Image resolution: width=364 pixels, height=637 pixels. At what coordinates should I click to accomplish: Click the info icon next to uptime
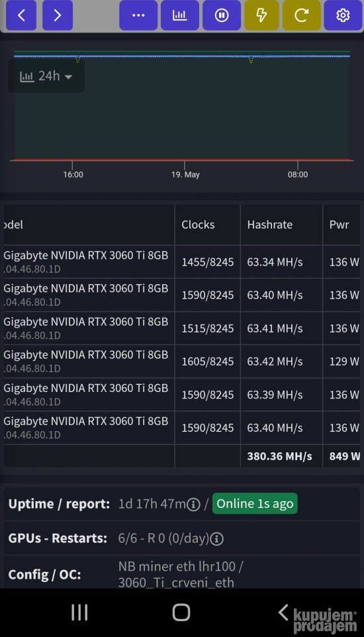193,505
